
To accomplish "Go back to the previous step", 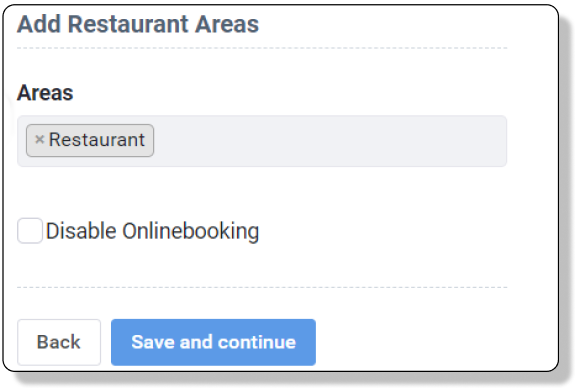I will coord(59,342).
